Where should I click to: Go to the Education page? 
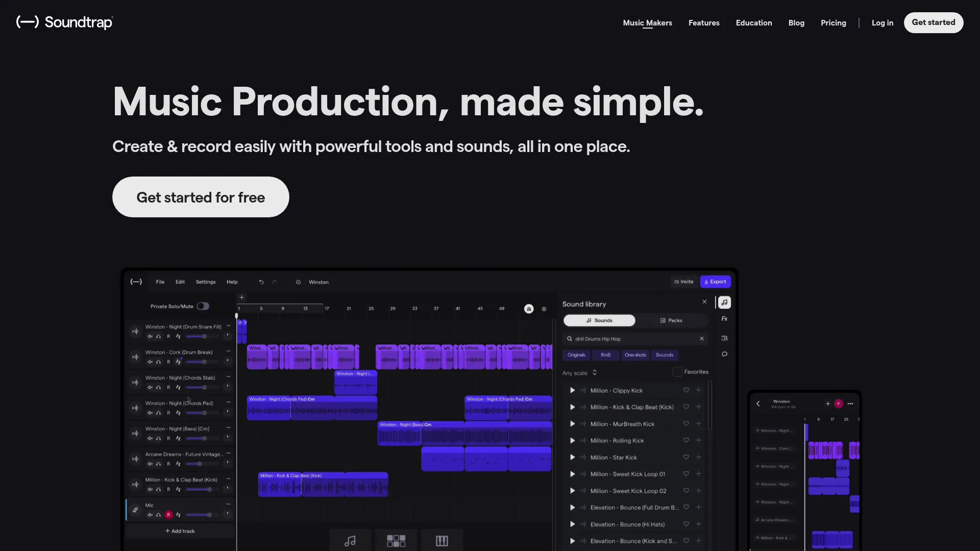tap(754, 23)
